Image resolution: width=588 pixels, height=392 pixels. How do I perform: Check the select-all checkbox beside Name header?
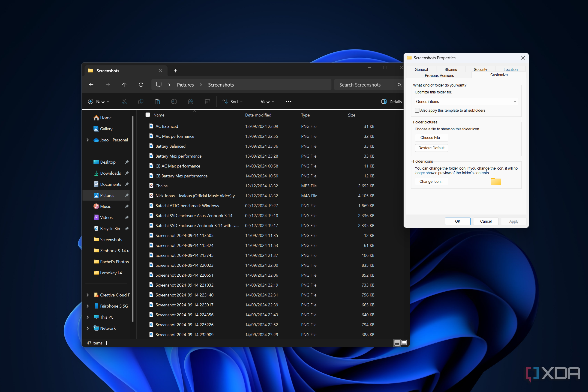pyautogui.click(x=148, y=115)
